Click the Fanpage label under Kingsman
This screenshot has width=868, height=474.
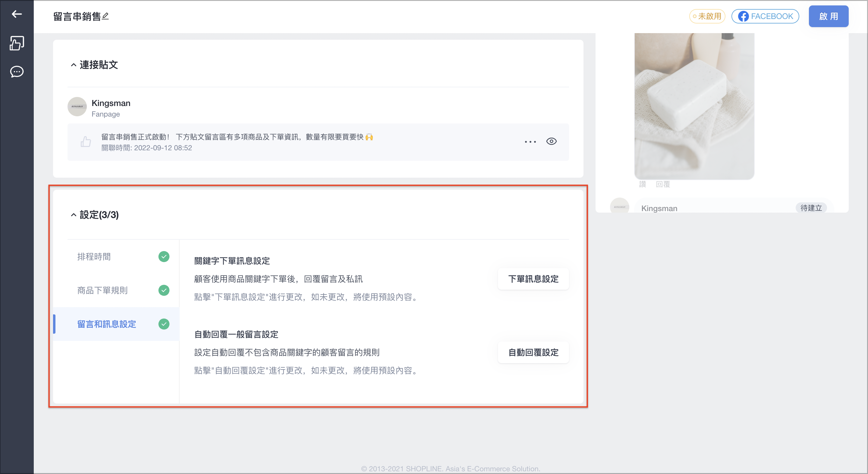pos(106,114)
